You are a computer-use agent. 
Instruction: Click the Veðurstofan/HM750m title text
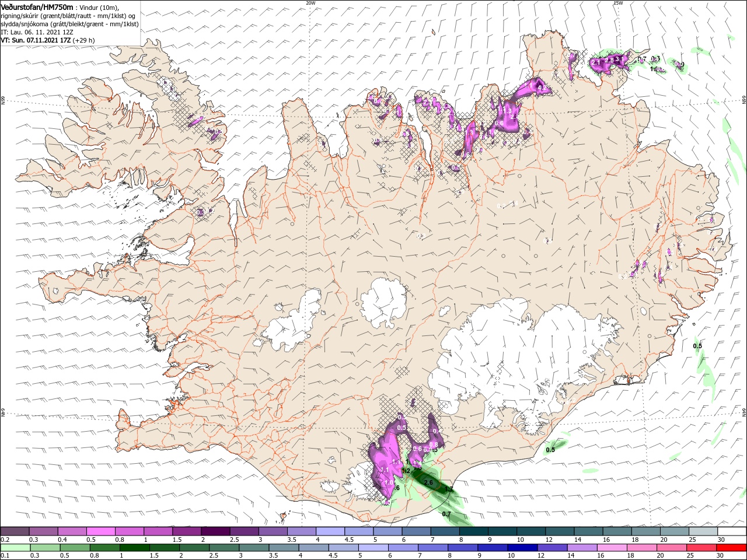click(37, 7)
